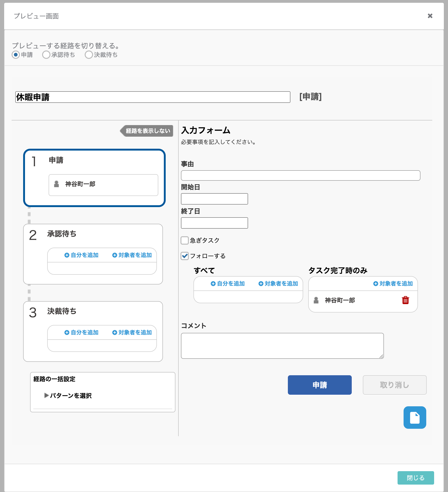Uncheck the フォローする checkbox
Screen dimensions: 448x492
click(x=184, y=256)
